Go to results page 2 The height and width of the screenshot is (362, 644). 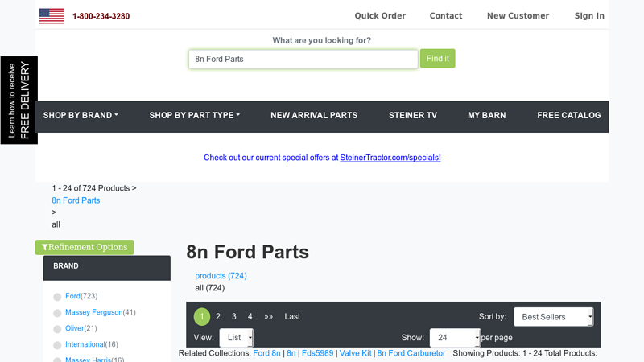(x=218, y=316)
